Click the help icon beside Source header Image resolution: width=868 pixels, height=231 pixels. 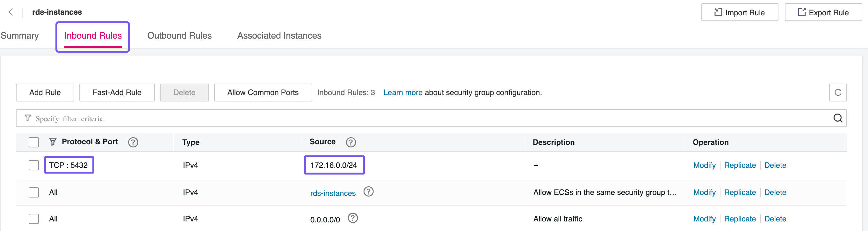pos(351,142)
